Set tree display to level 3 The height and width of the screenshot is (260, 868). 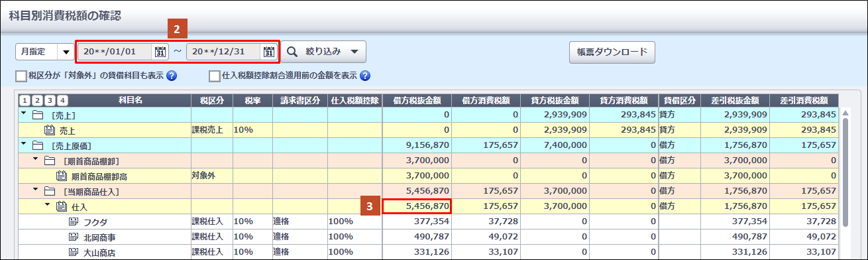point(50,101)
